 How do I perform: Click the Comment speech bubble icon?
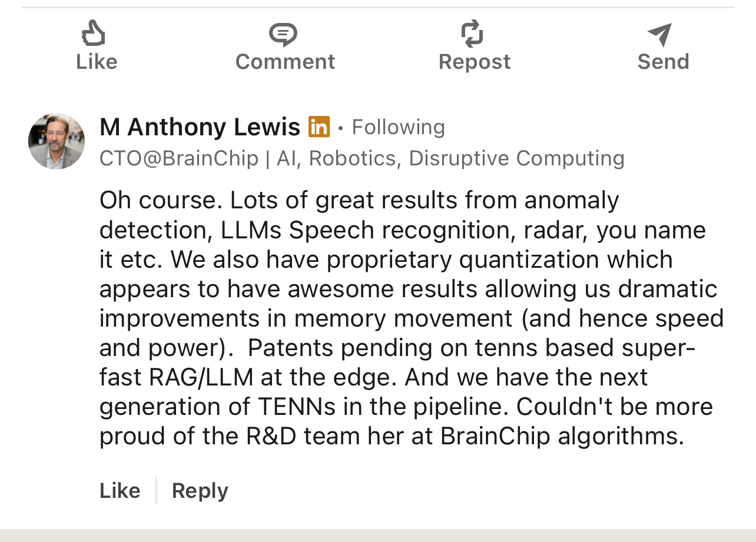(283, 34)
